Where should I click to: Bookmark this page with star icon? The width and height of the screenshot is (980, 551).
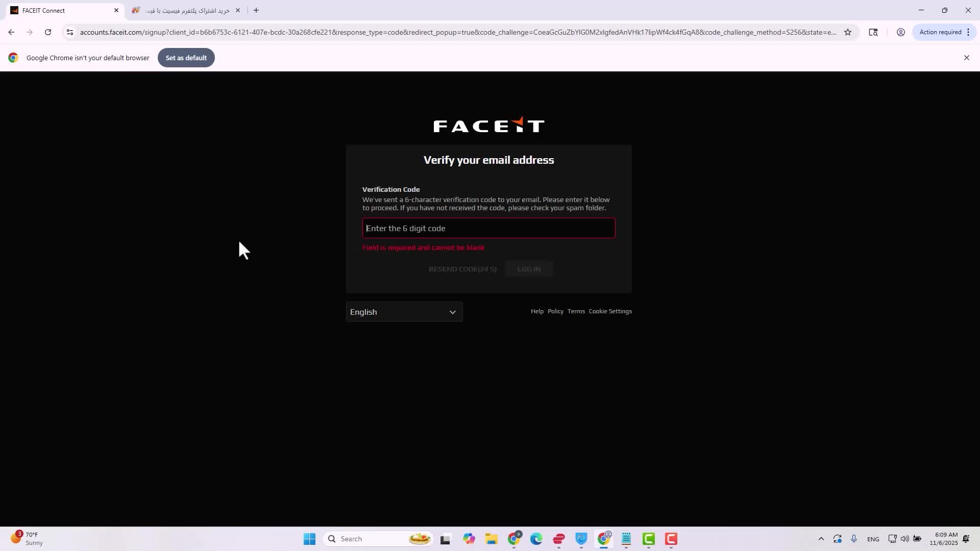pyautogui.click(x=848, y=32)
